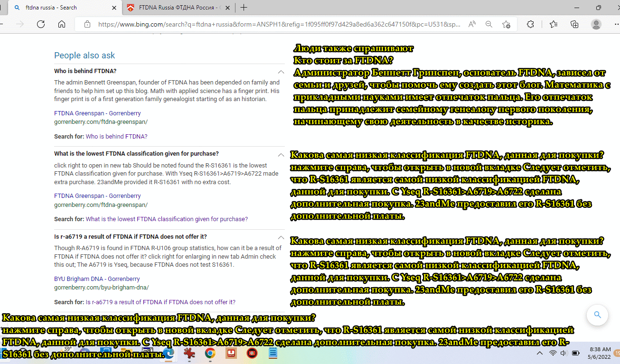Screen dimensions: 620x364
Task: Click 'gorrenberry.com/byu-brigham-dna/' URL text
Action: tap(102, 288)
